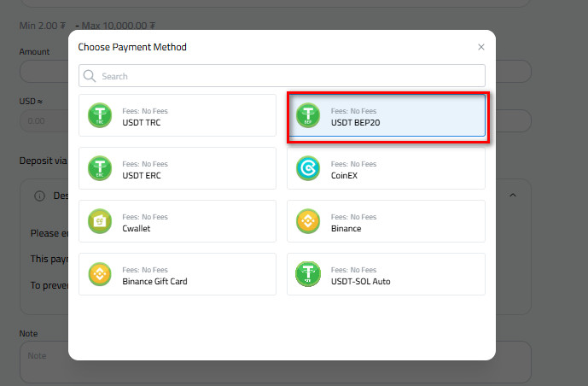Click the Cwallet logo icon
The image size is (588, 386).
coord(100,221)
